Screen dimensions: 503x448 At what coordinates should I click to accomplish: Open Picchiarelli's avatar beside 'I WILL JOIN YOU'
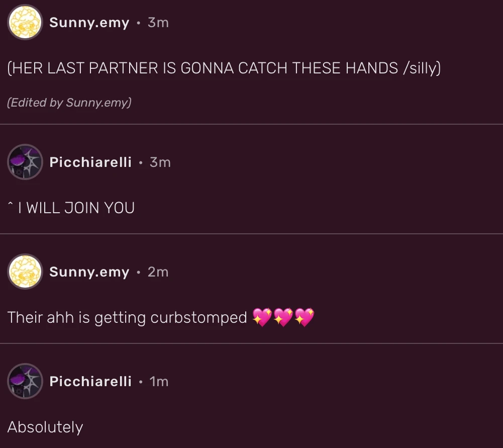pyautogui.click(x=25, y=162)
